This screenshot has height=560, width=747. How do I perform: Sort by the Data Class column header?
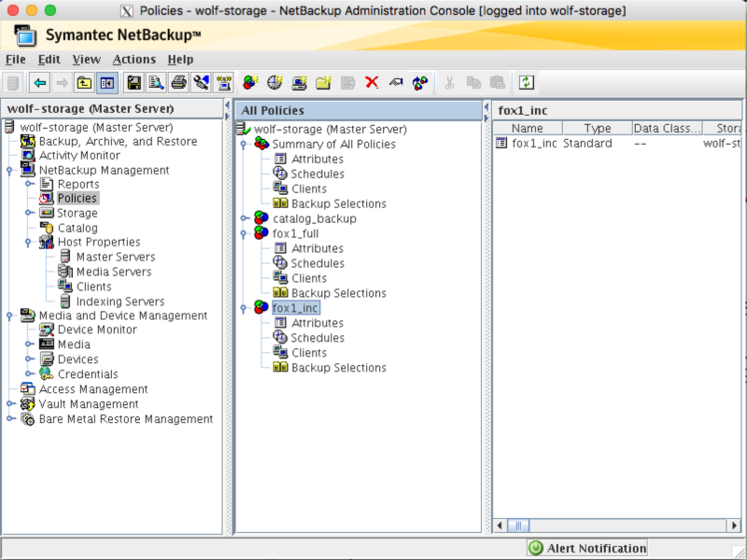pos(667,129)
